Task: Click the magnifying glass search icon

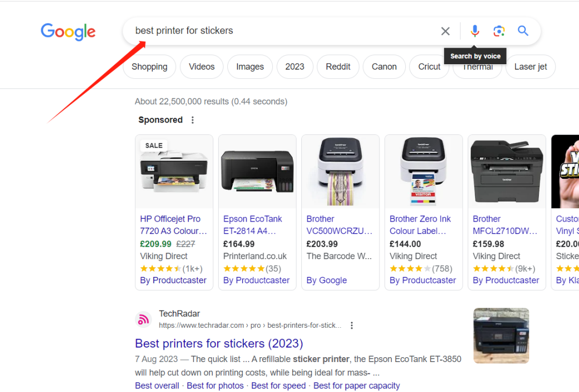Action: tap(523, 31)
